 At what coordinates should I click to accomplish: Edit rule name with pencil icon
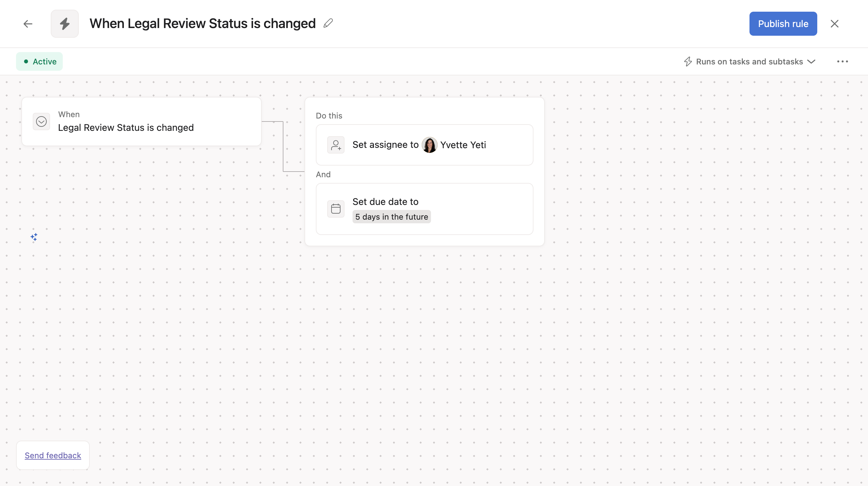tap(328, 23)
